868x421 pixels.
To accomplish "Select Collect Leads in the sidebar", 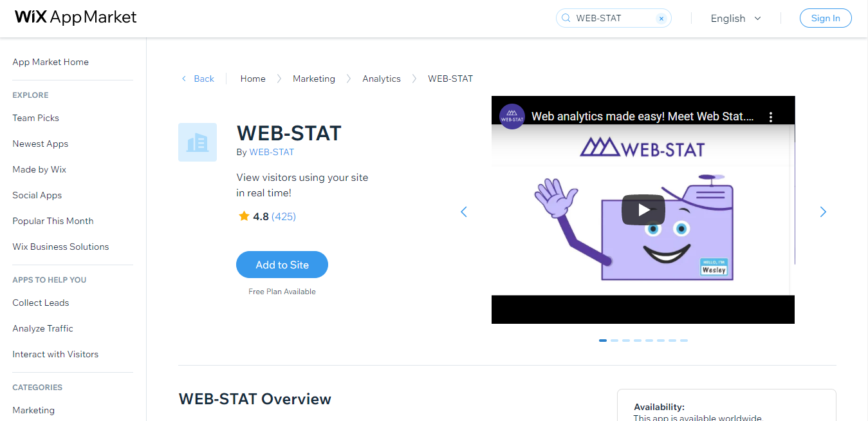I will tap(41, 303).
